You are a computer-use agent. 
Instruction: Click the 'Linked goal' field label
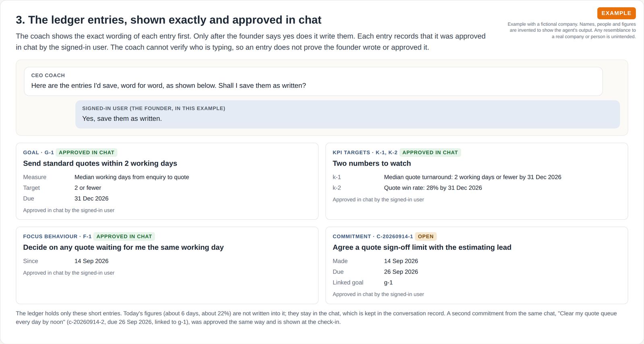[348, 283]
